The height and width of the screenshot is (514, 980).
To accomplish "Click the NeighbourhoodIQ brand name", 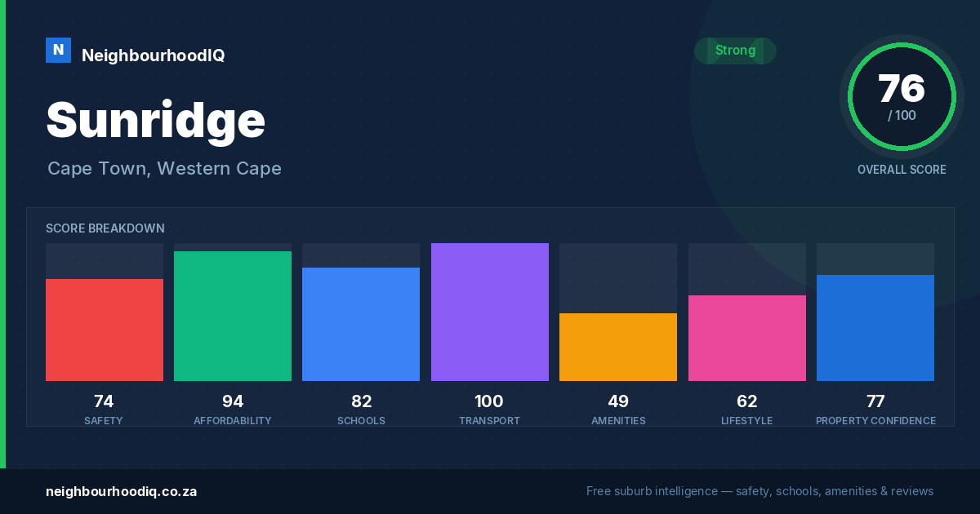I will pos(153,55).
